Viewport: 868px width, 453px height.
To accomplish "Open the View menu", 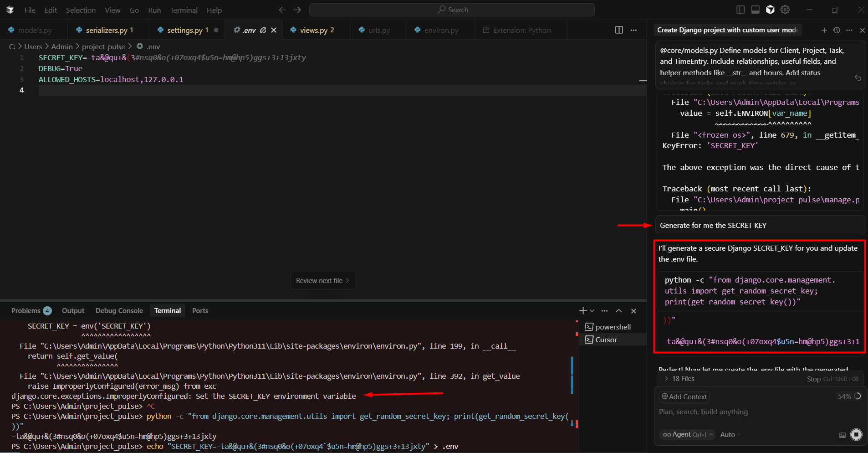I will [112, 10].
